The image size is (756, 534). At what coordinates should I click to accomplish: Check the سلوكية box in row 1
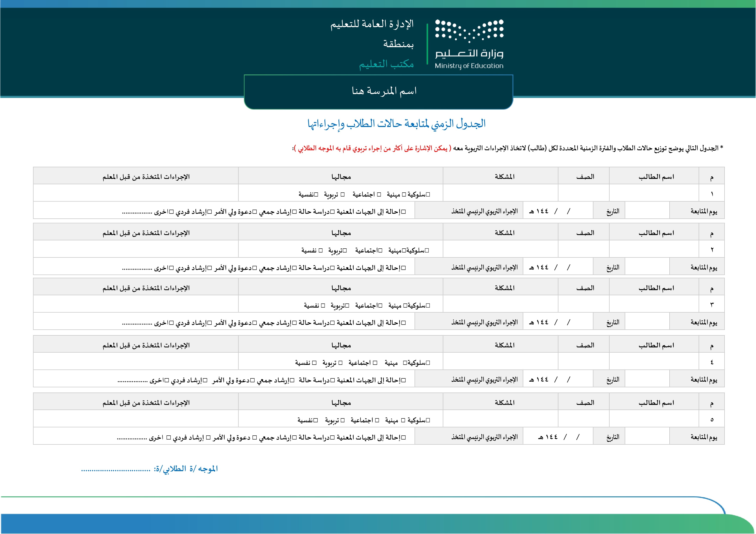click(428, 195)
